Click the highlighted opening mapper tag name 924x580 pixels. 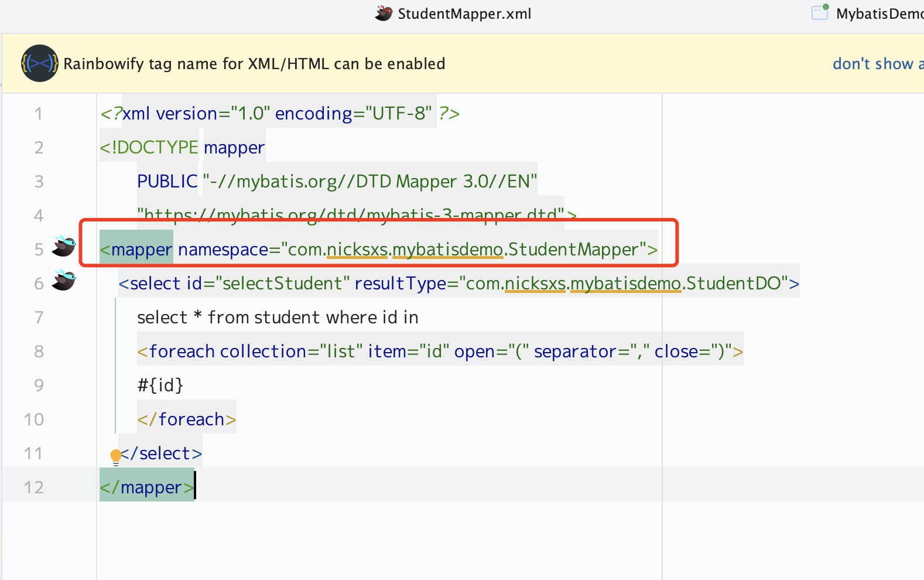tap(141, 250)
